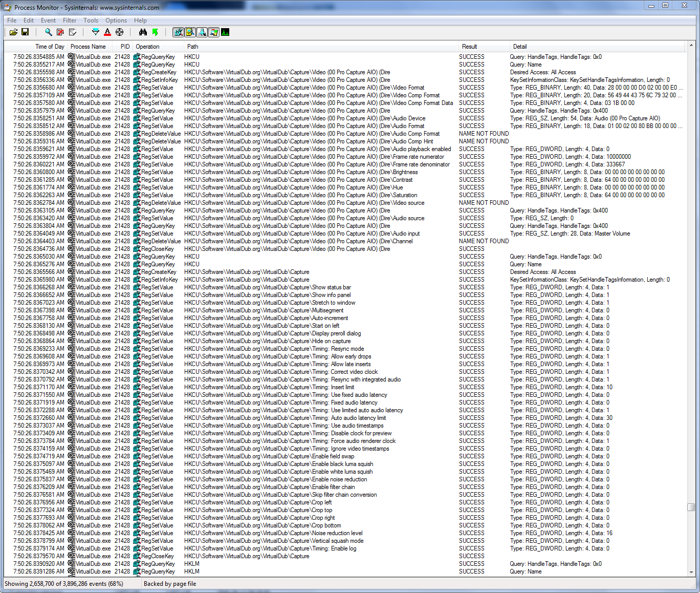
Task: Click the 'Backed by page file' status text
Action: pos(170,584)
